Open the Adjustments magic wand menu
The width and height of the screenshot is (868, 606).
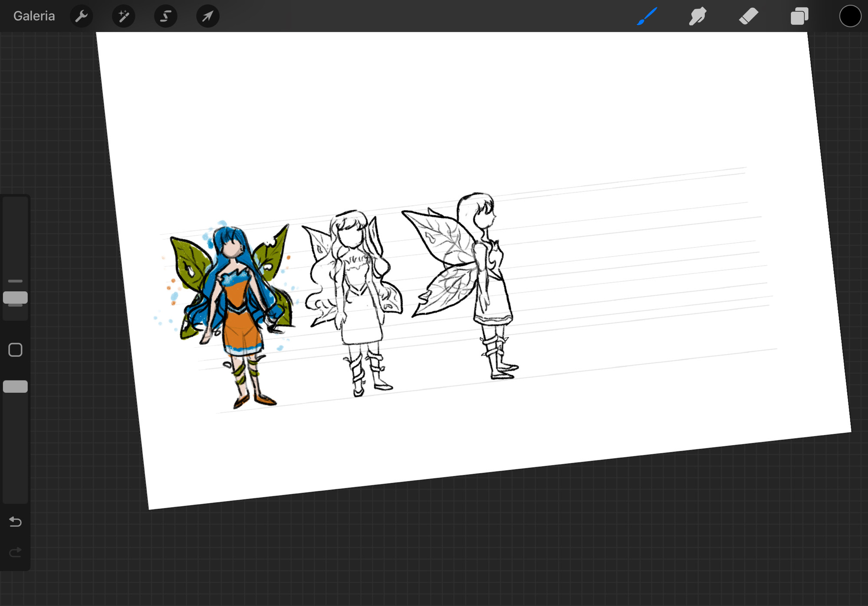[123, 16]
